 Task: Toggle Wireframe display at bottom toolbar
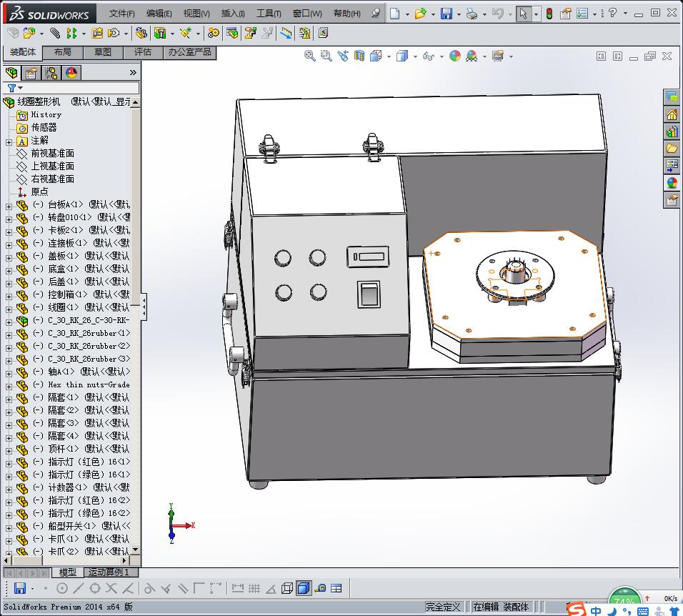[287, 589]
